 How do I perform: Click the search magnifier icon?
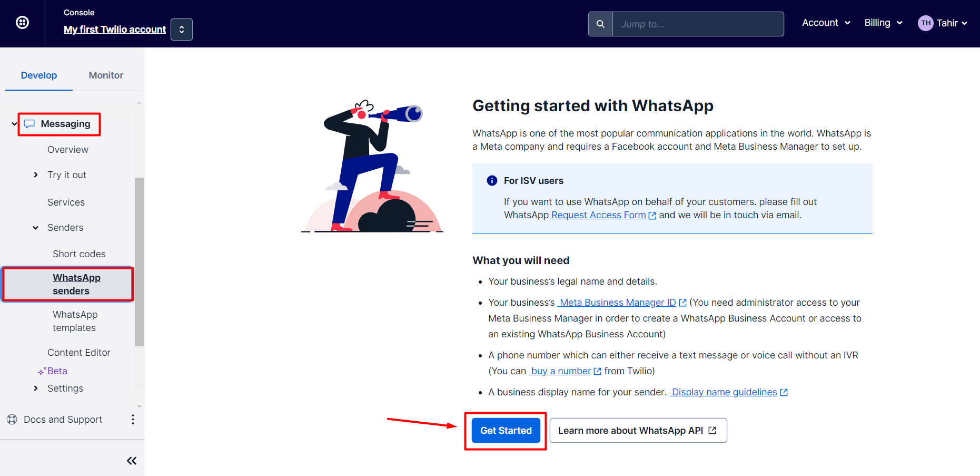click(600, 24)
